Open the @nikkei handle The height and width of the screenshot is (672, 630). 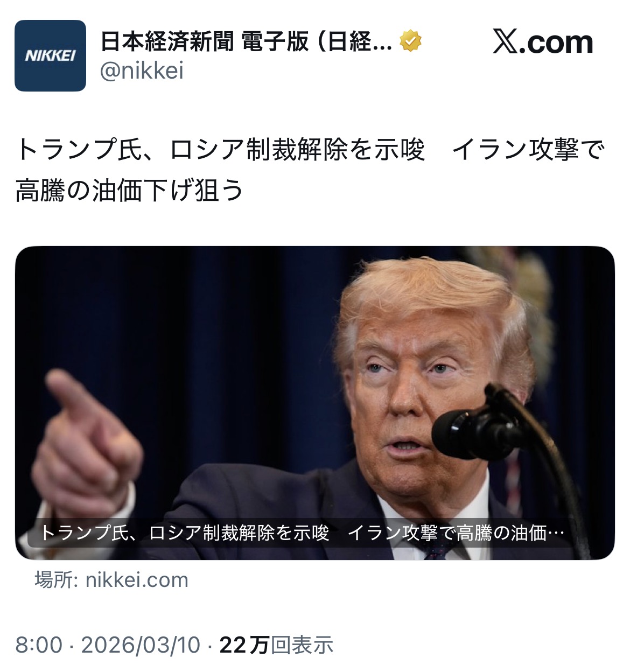click(142, 71)
